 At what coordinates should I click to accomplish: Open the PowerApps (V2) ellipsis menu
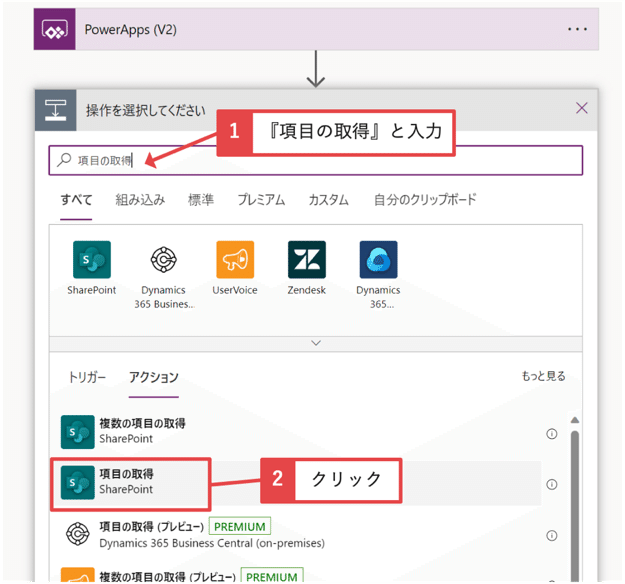click(x=577, y=29)
